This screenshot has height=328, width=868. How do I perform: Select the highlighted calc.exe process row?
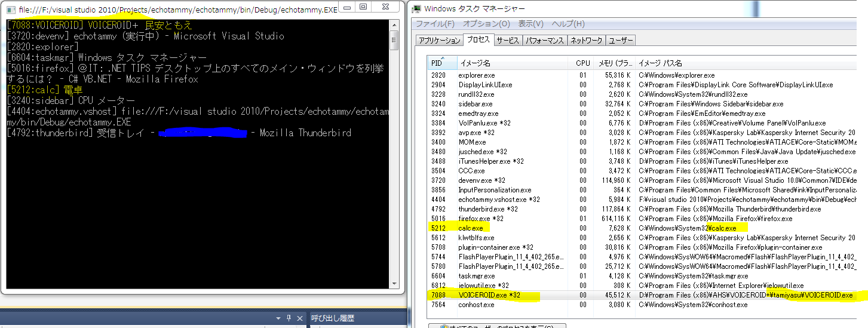(648, 228)
